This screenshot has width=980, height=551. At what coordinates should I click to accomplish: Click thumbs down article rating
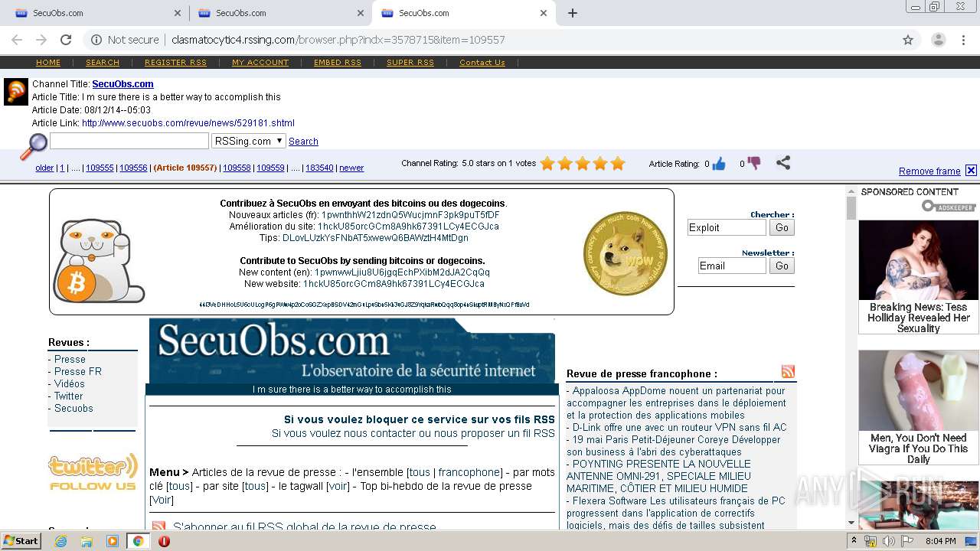[754, 163]
